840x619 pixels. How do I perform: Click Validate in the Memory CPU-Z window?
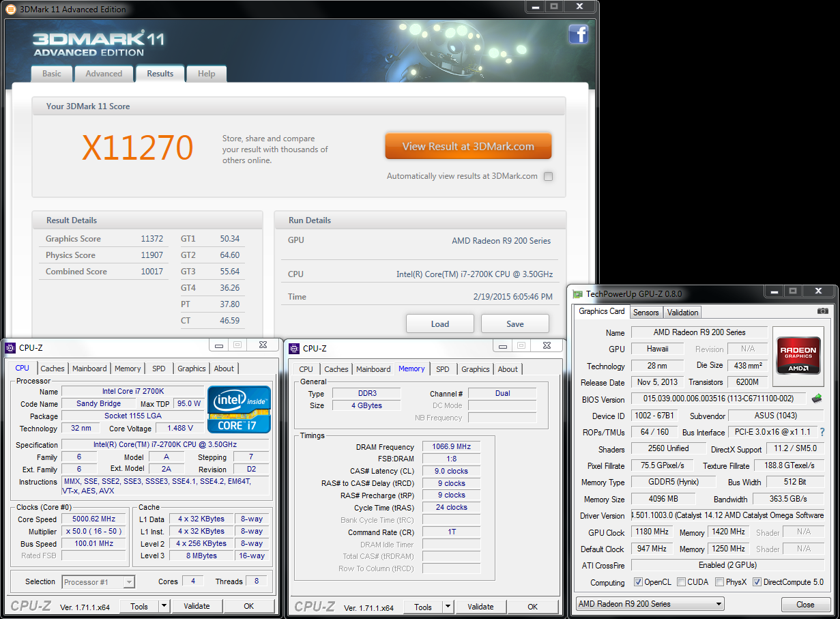coord(480,607)
